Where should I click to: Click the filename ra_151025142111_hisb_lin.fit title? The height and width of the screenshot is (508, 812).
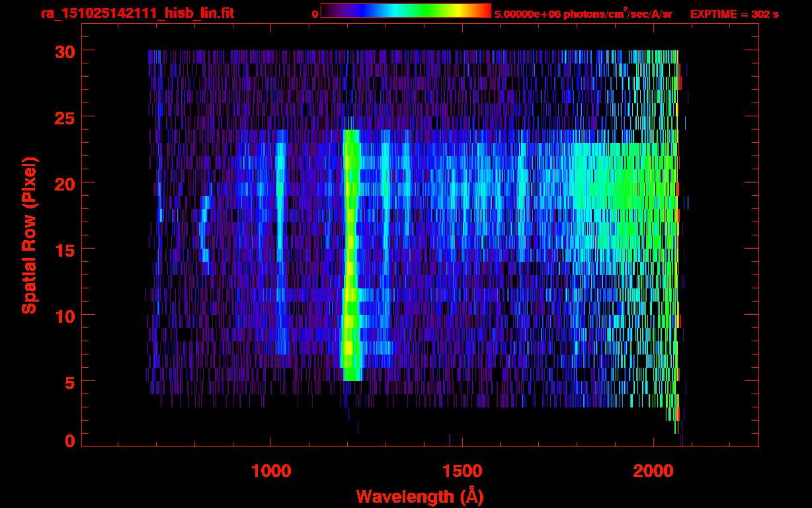pos(137,13)
